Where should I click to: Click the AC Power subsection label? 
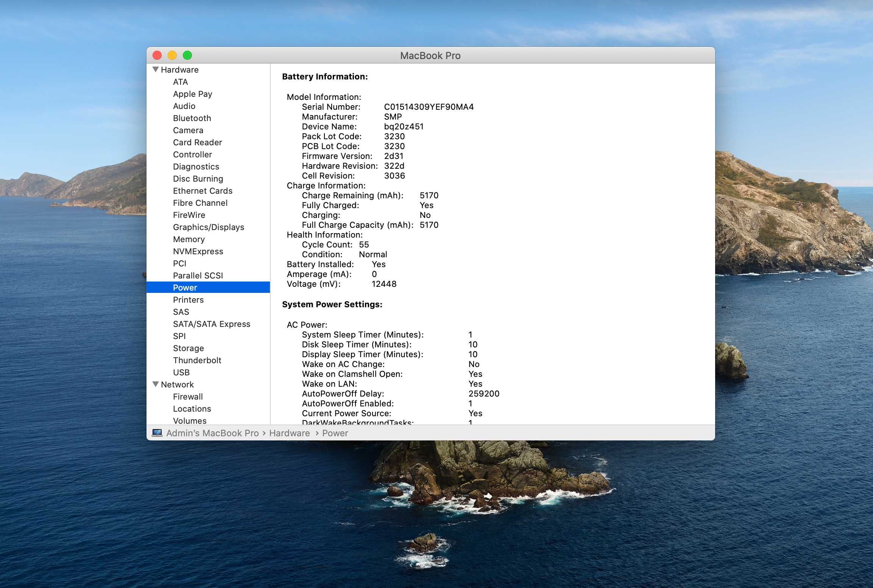click(x=307, y=325)
